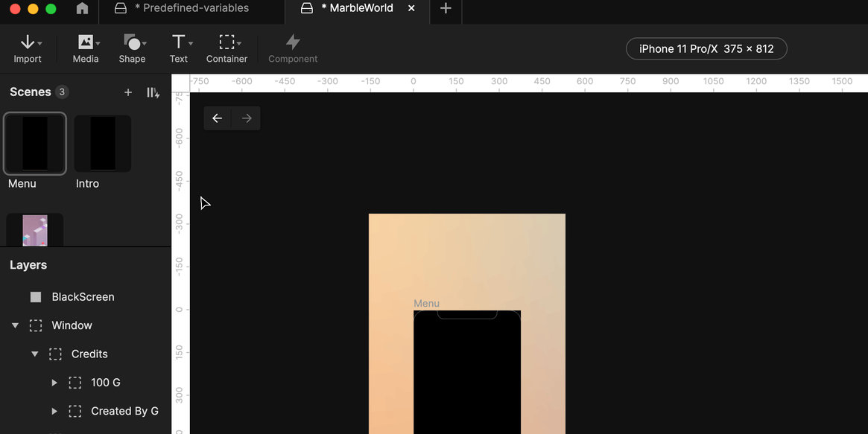The height and width of the screenshot is (434, 868).
Task: Collapse the Window layer group
Action: tap(15, 325)
